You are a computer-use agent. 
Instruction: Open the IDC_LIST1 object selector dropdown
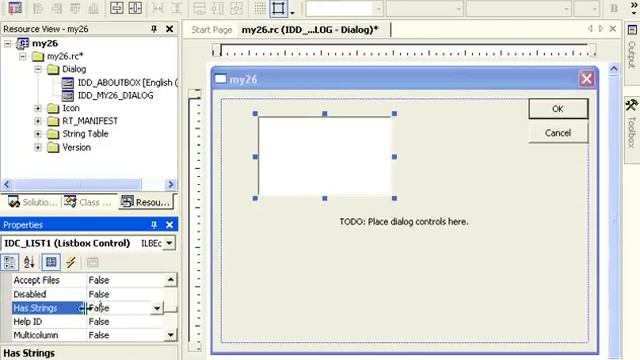click(x=169, y=243)
